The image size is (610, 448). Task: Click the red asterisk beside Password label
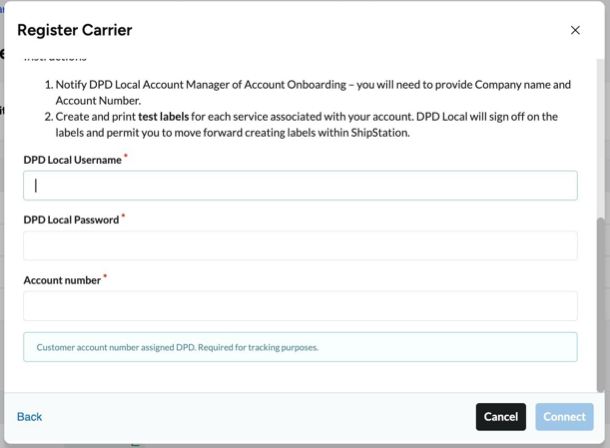[123, 217]
